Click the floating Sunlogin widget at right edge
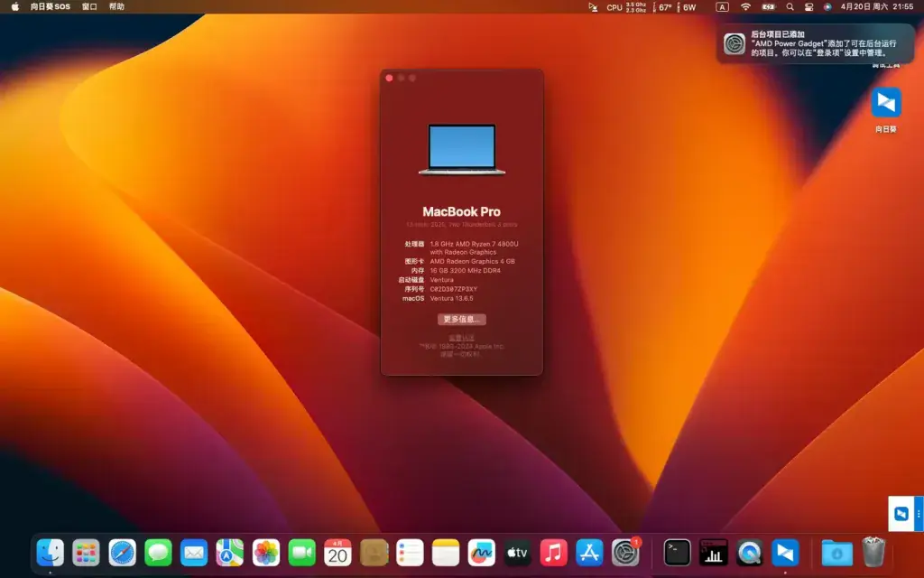Image resolution: width=924 pixels, height=578 pixels. (905, 514)
